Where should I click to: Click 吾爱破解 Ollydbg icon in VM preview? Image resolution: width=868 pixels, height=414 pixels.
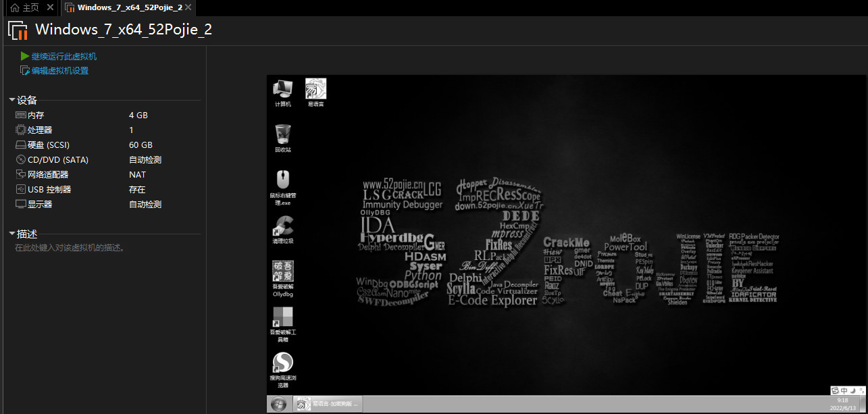pos(282,278)
